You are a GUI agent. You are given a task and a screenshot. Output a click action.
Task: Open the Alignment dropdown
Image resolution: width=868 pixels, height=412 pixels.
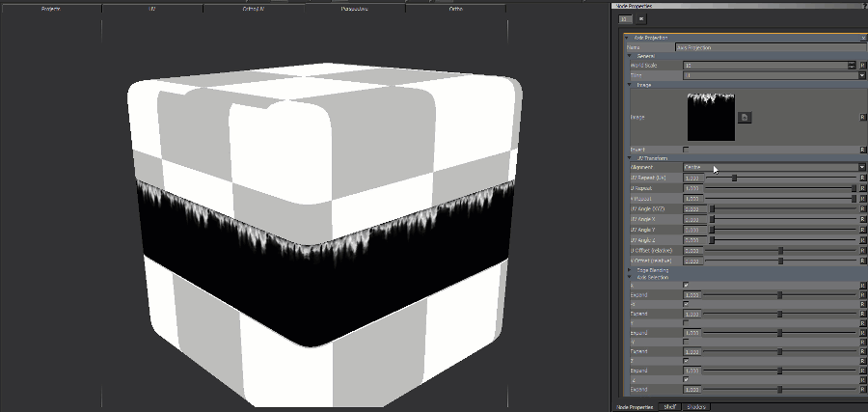861,167
